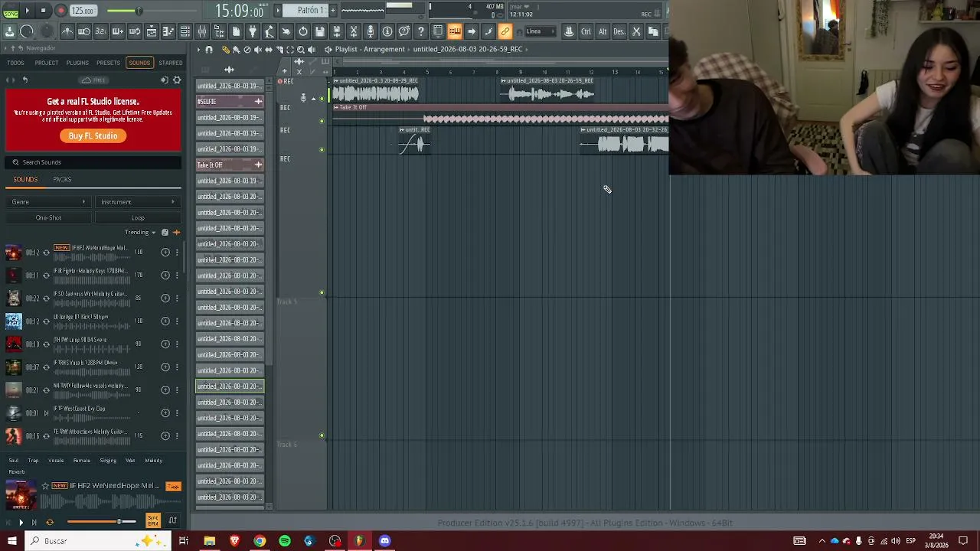Filter by the Vocals tag
Viewport: 980px width, 551px height.
click(56, 461)
